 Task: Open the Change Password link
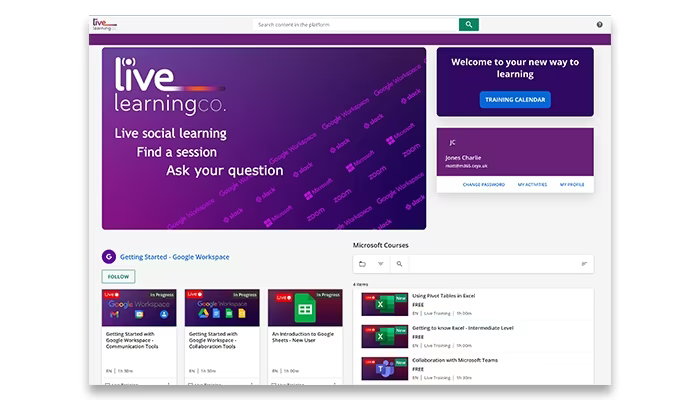483,184
